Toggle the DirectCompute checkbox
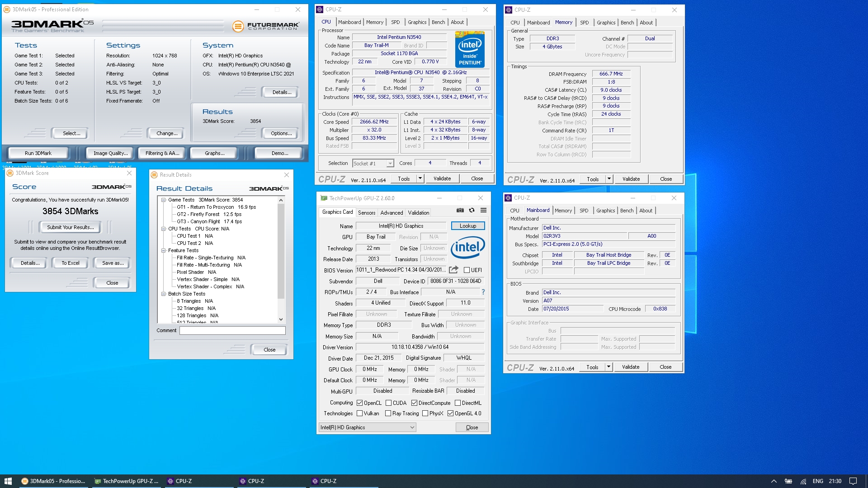 [414, 403]
